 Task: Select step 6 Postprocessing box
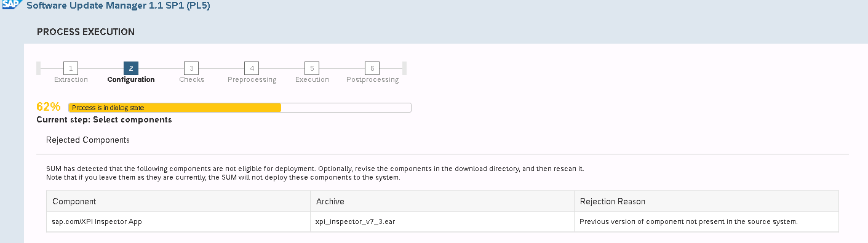(x=372, y=68)
